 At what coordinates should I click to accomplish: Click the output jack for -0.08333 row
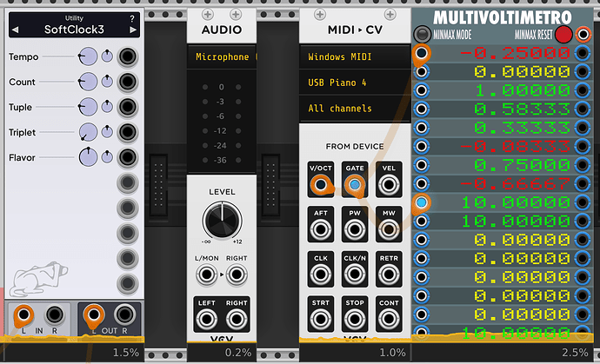tap(583, 146)
